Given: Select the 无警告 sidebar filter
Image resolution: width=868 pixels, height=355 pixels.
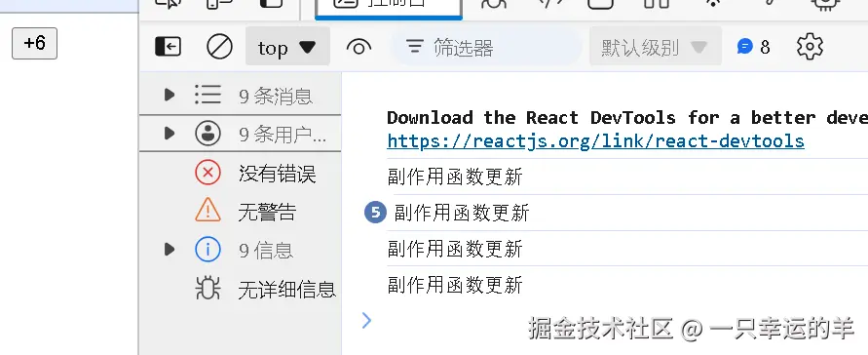Looking at the screenshot, I should click(241, 212).
